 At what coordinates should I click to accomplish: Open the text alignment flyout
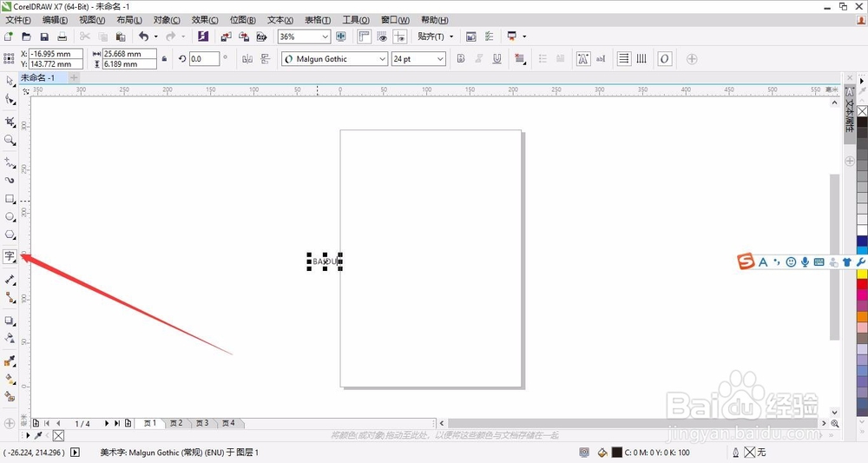[520, 59]
